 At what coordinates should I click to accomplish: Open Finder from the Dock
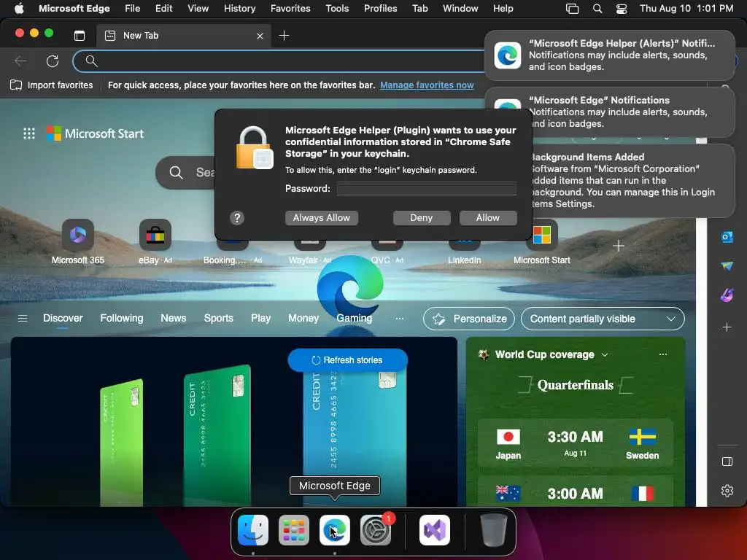253,530
